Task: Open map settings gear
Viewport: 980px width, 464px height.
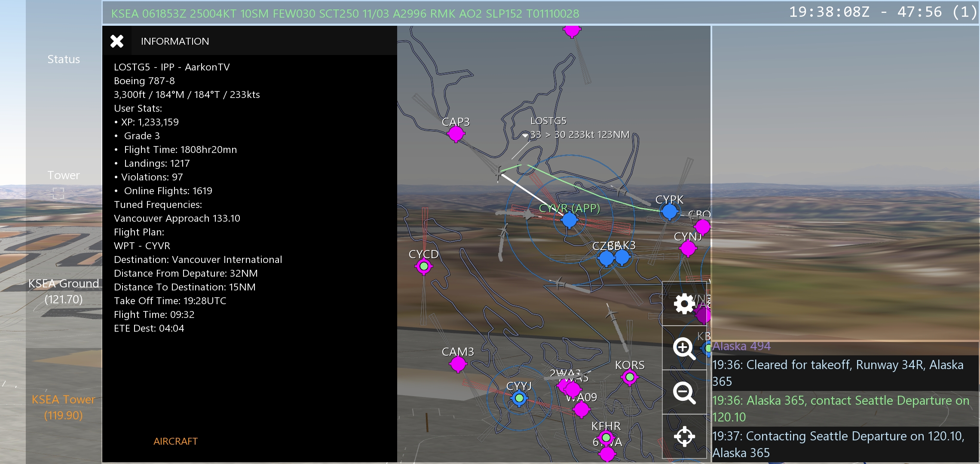Action: coord(684,304)
